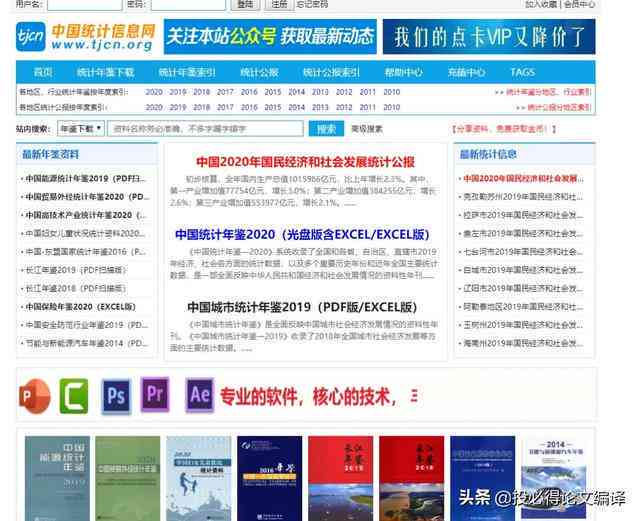Viewport: 640px width, 521px height.
Task: Open the 忘记密码 link
Action: pyautogui.click(x=312, y=4)
